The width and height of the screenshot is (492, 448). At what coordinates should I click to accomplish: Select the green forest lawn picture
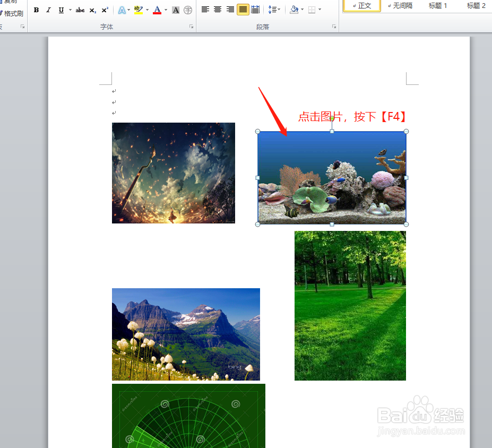[350, 306]
